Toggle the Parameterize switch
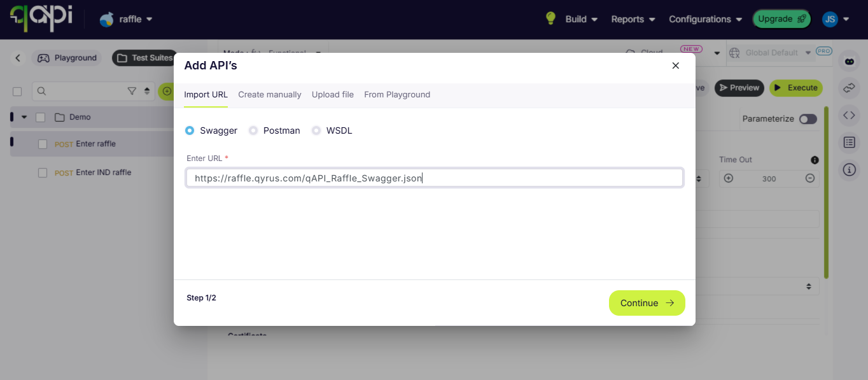The image size is (868, 380). [808, 119]
